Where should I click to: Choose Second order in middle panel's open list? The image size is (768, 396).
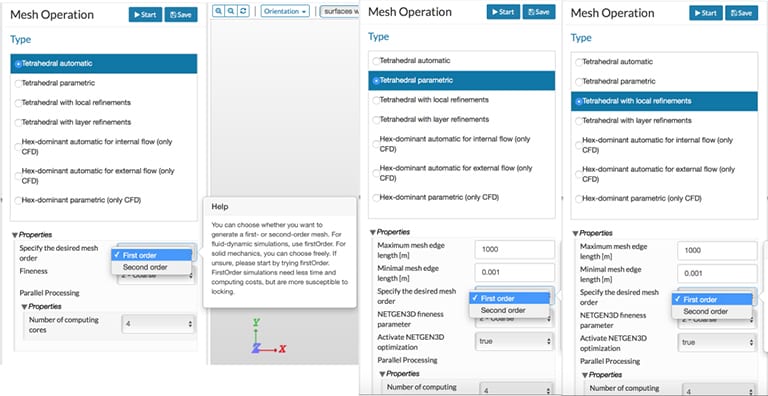pyautogui.click(x=509, y=310)
